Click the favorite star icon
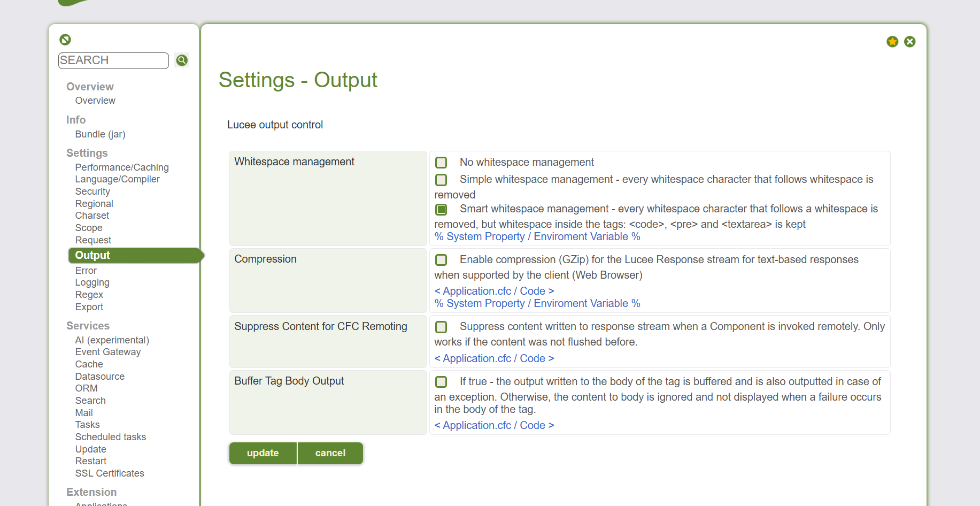 [892, 42]
